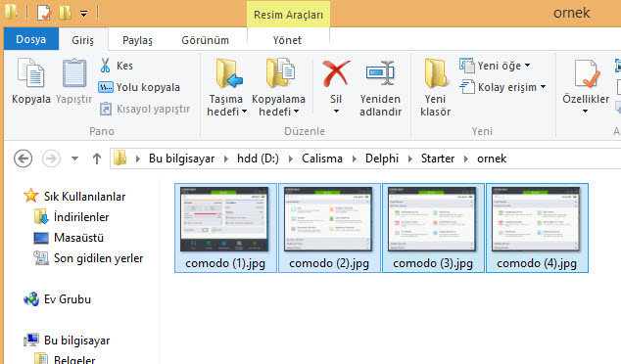Create a Yeni klasör folder
Viewport: 621px width, 364px height.
coord(435,88)
